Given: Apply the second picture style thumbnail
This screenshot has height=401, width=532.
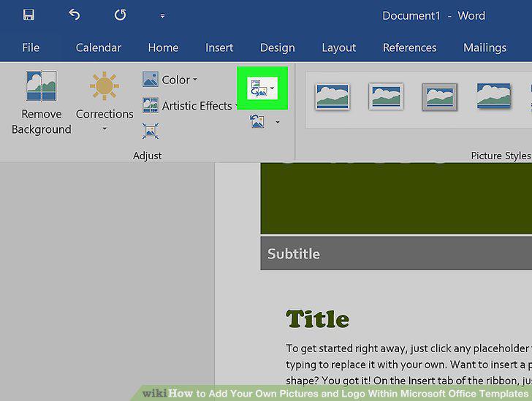Looking at the screenshot, I should [386, 96].
